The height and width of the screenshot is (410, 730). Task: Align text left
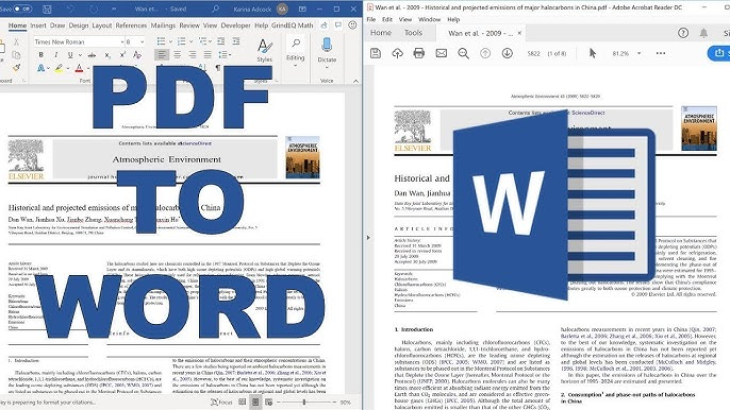click(162, 55)
